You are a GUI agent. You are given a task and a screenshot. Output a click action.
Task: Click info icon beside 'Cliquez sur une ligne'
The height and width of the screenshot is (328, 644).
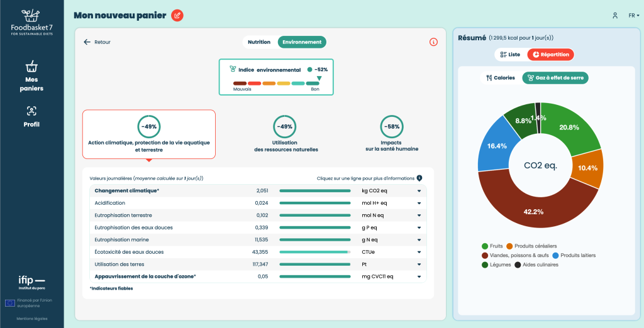419,178
